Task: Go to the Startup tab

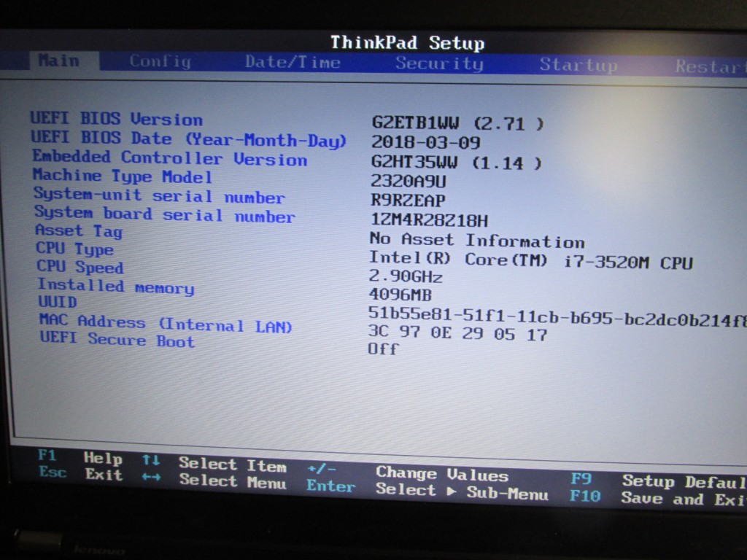Action: 578,65
